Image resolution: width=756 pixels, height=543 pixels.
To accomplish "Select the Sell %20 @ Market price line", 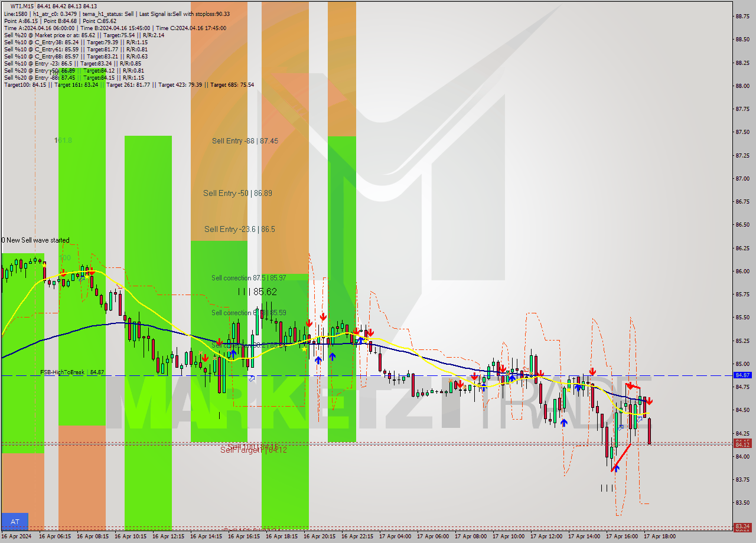I will point(84,35).
